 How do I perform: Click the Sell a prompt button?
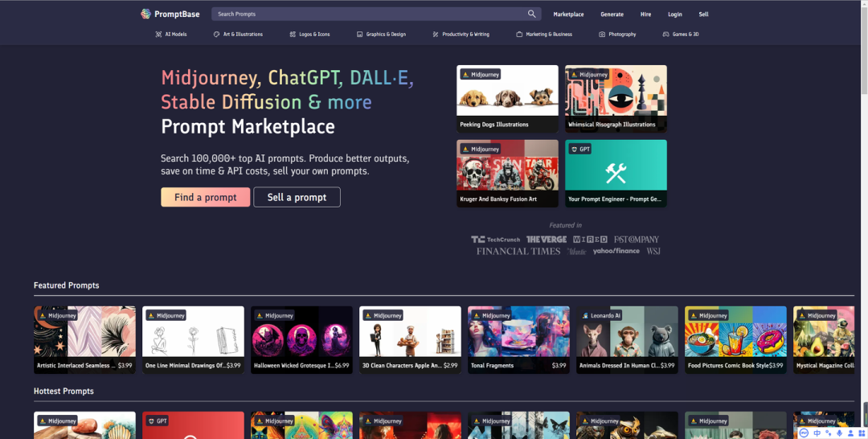297,197
